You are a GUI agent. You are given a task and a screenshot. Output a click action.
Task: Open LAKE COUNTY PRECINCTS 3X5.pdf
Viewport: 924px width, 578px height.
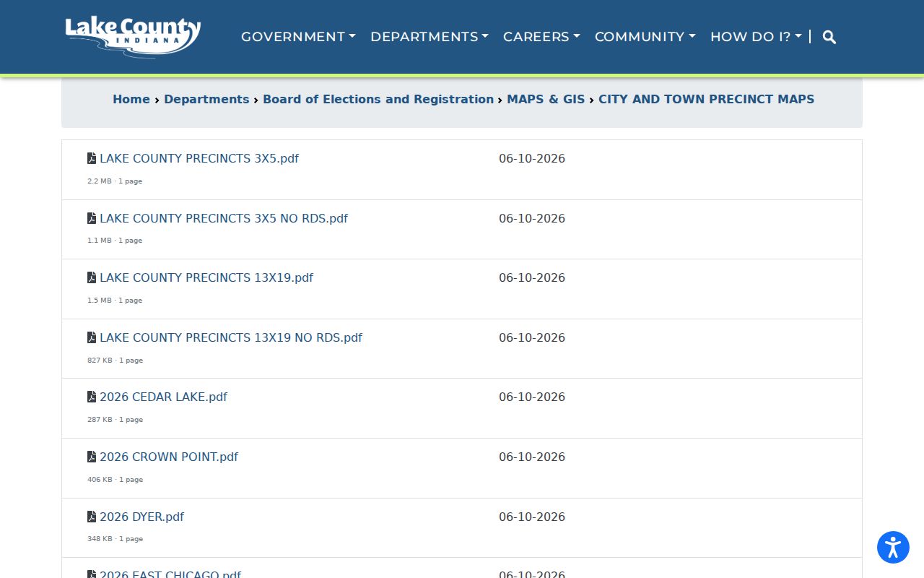tap(199, 158)
